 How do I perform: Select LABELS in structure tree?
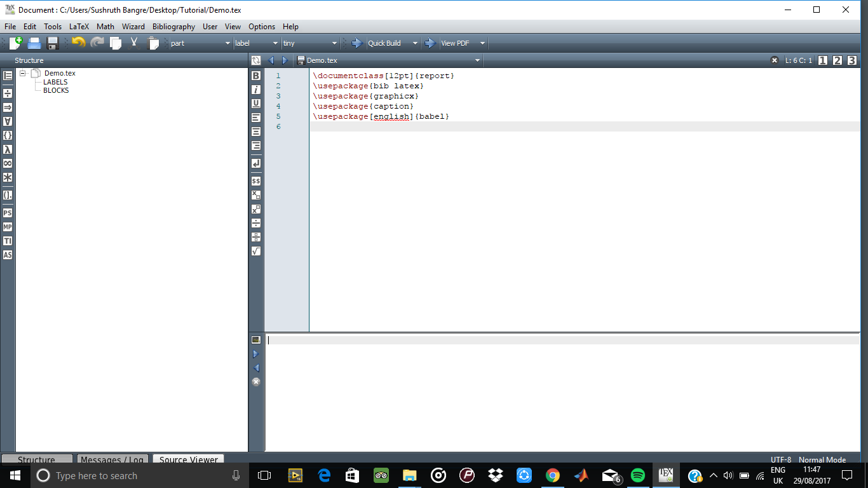point(55,82)
